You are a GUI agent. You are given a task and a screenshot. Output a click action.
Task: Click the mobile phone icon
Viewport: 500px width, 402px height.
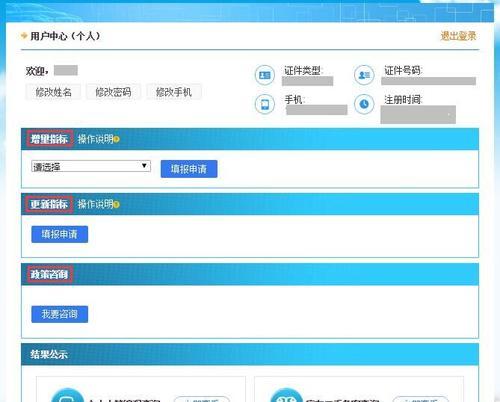point(265,104)
